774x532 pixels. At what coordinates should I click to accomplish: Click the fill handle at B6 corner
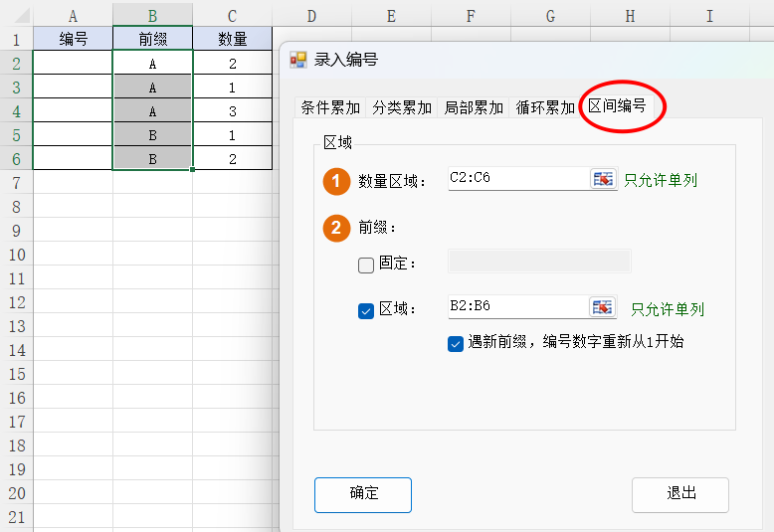(193, 169)
